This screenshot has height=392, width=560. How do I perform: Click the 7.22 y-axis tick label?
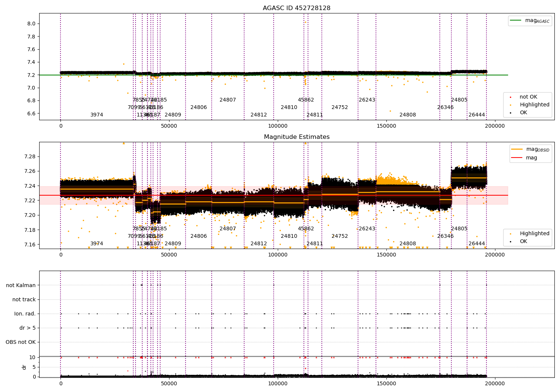(x=29, y=200)
